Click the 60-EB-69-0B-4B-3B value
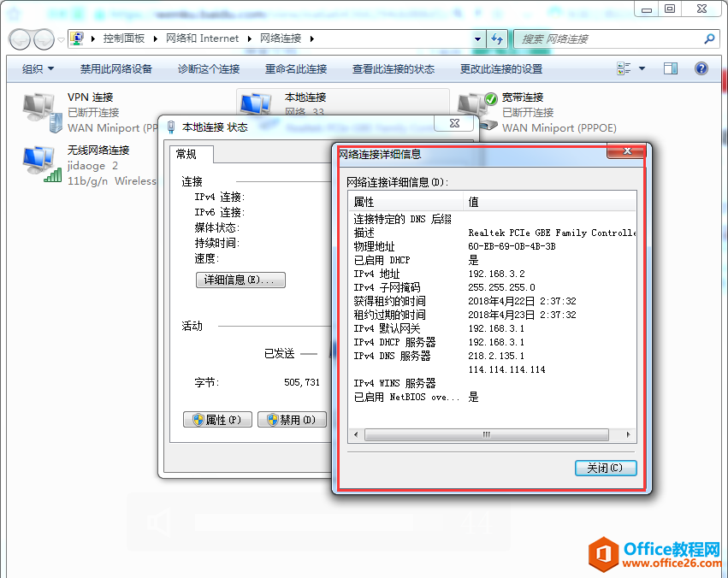 coord(512,246)
